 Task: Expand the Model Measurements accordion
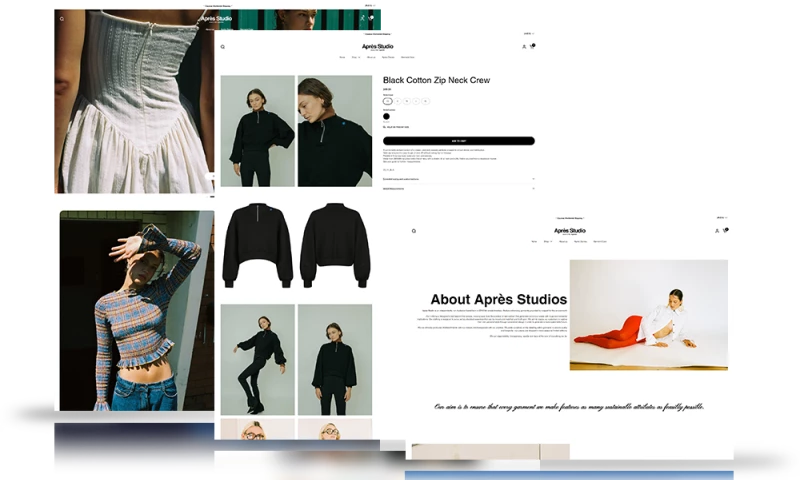[459, 189]
